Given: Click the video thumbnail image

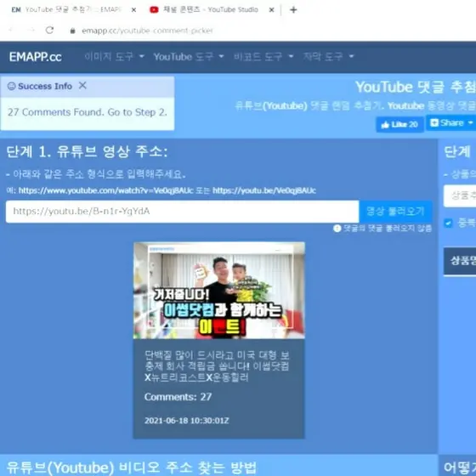Looking at the screenshot, I should [x=219, y=291].
